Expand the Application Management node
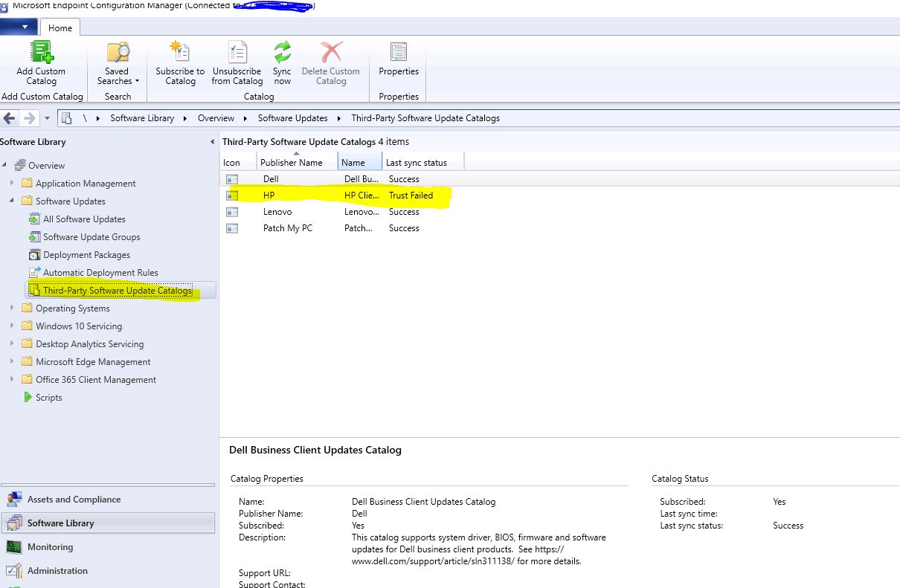 tap(12, 183)
